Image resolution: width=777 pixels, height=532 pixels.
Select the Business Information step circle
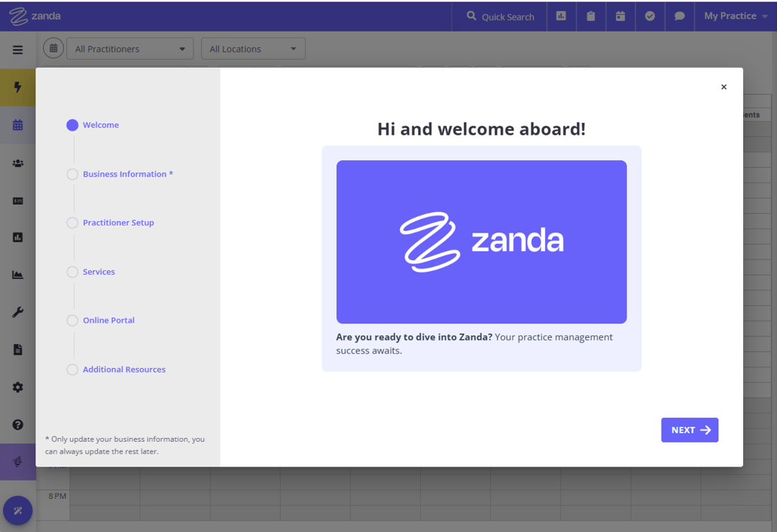[x=72, y=174]
